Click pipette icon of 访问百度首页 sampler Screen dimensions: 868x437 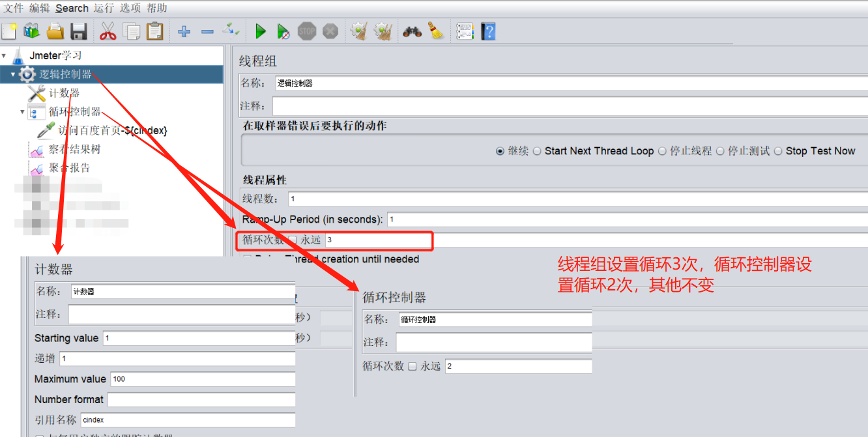click(46, 130)
